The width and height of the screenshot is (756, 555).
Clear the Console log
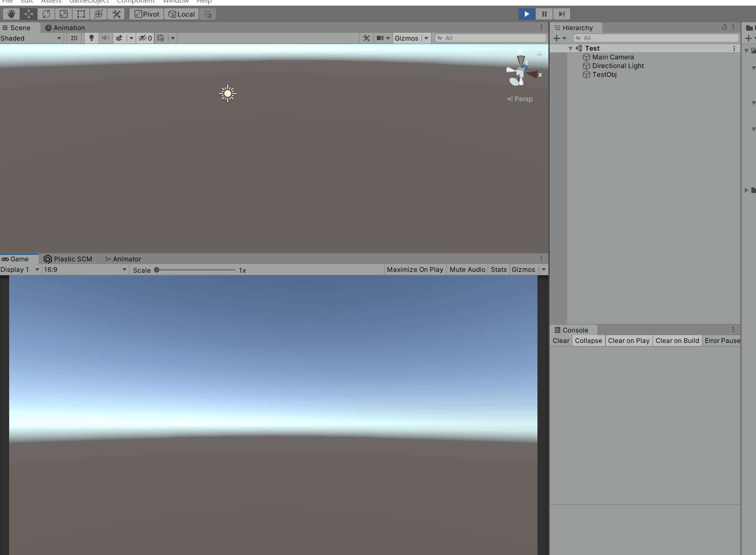pyautogui.click(x=561, y=341)
